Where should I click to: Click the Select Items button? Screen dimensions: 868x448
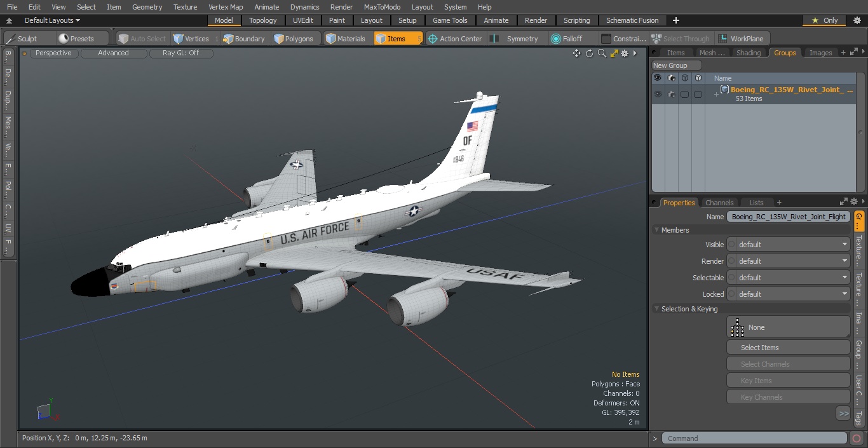pyautogui.click(x=788, y=348)
